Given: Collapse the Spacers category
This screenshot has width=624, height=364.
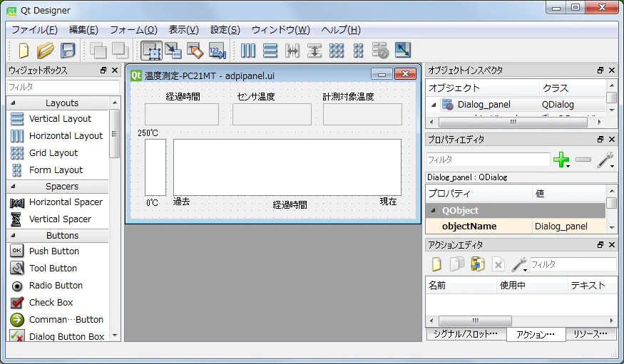Looking at the screenshot, I should 13,186.
